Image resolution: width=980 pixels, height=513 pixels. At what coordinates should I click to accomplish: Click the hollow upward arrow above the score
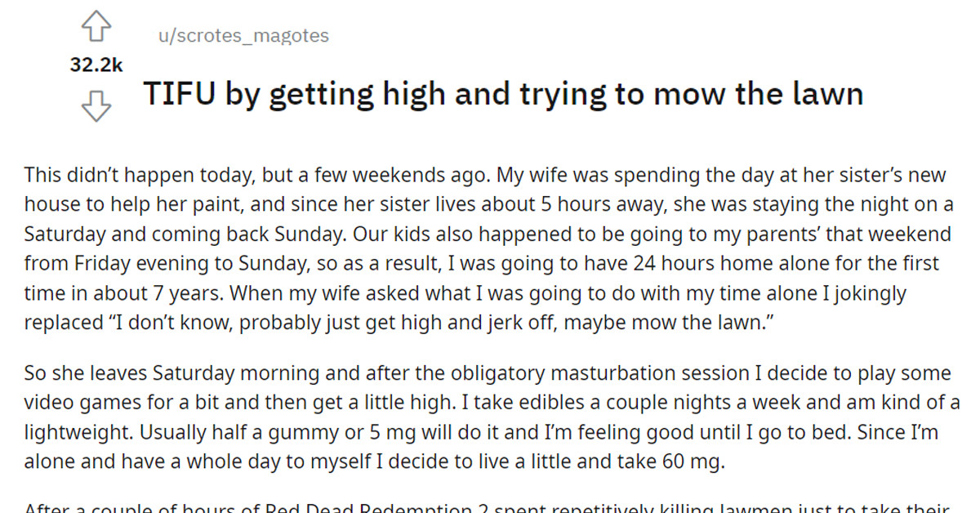pos(96,25)
